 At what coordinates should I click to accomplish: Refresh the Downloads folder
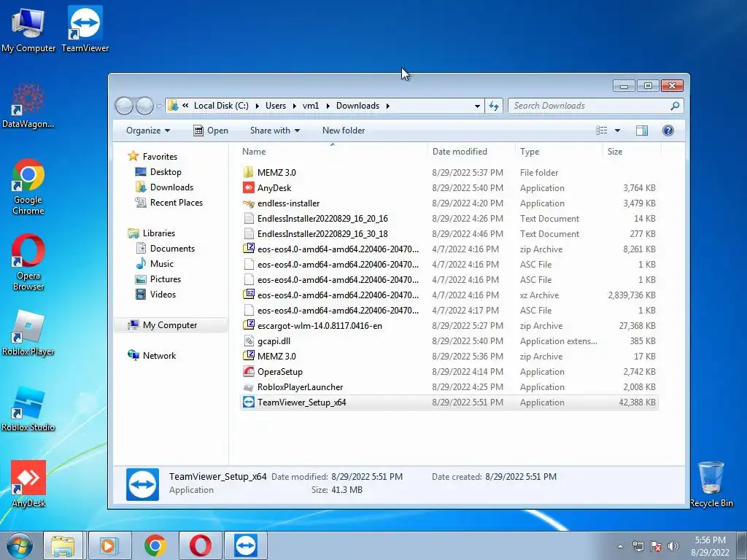click(494, 106)
